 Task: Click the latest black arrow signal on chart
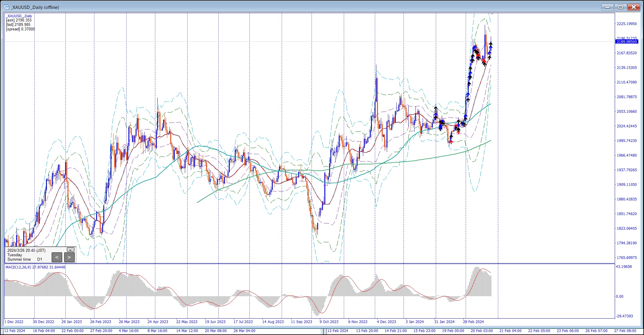coord(491,44)
